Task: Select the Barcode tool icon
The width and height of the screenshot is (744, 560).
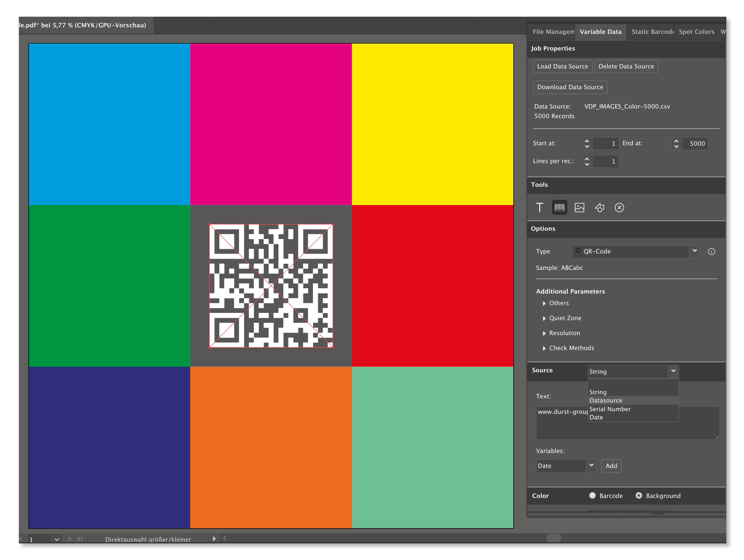Action: click(559, 208)
